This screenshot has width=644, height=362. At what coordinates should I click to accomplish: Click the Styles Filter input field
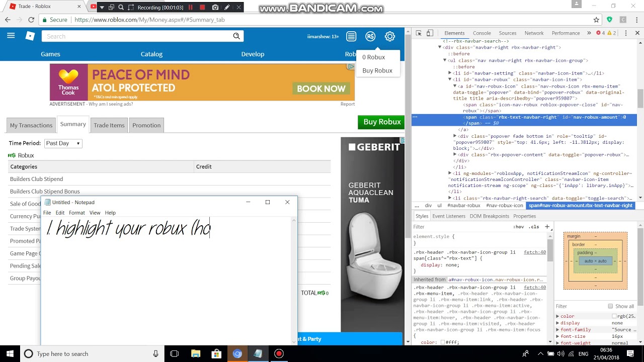click(460, 227)
